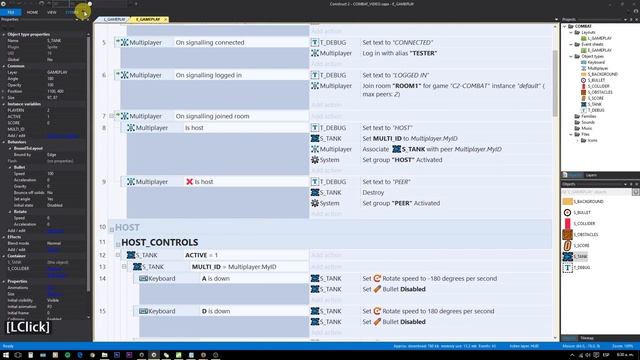Click Objects panel search field
Image resolution: width=640 pixels, height=360 pixels.
click(596, 192)
